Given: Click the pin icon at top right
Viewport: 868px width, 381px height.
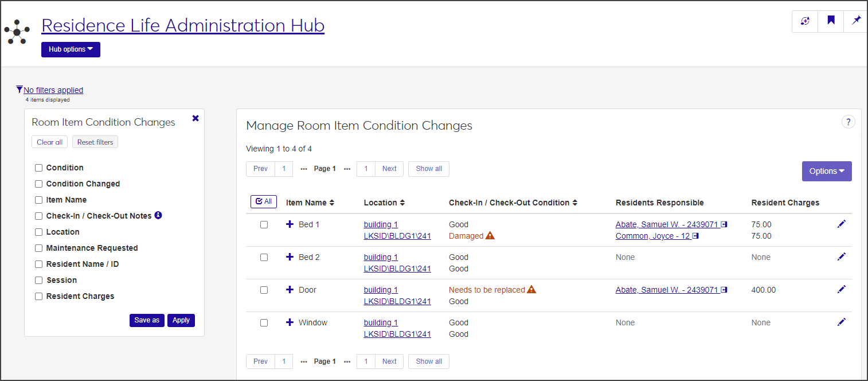Looking at the screenshot, I should [856, 21].
